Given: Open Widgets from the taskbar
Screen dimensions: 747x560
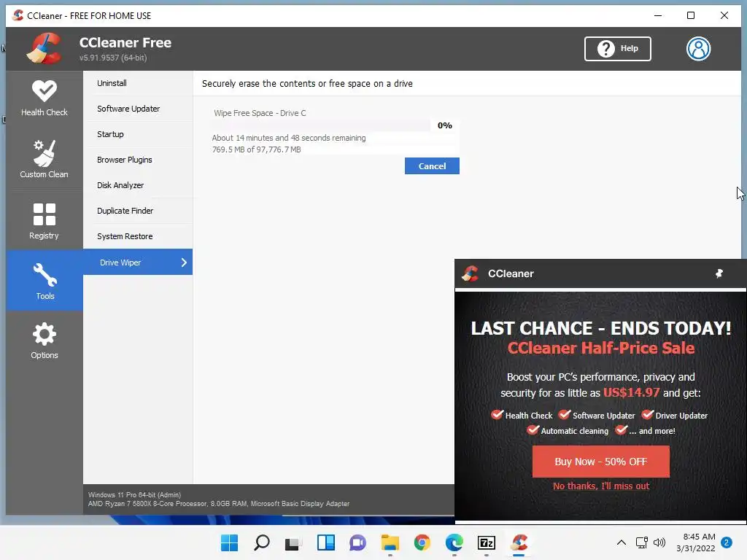Looking at the screenshot, I should [x=326, y=542].
